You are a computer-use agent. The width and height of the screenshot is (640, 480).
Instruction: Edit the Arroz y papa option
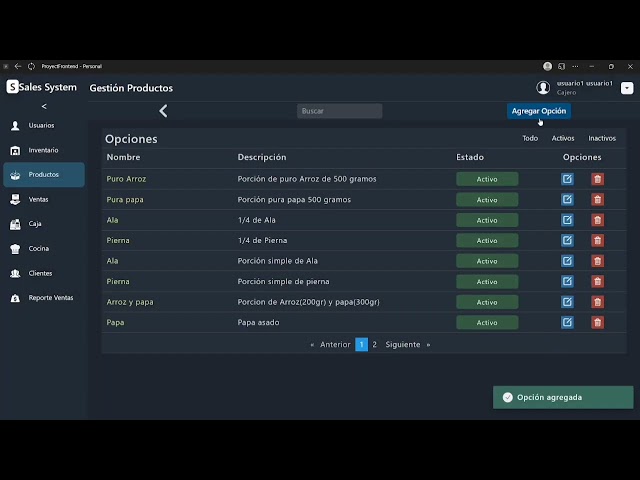coord(567,302)
